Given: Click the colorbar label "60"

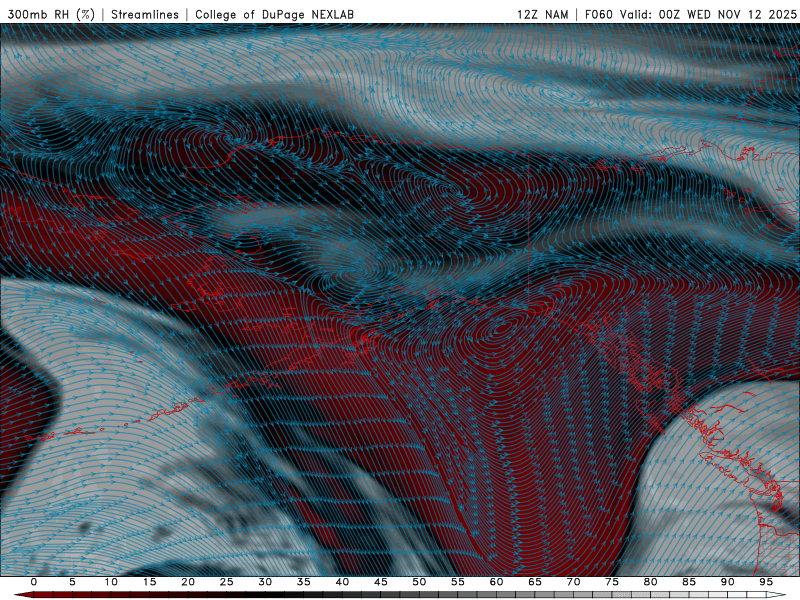Looking at the screenshot, I should [496, 582].
